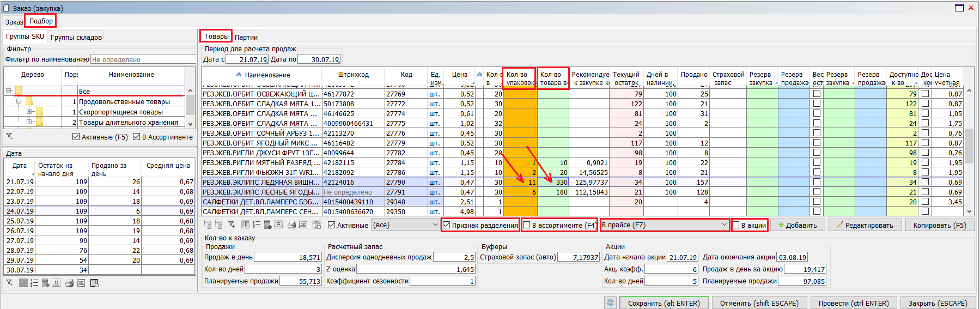Open table settings icon in products toolbar
Image resolution: width=980 pixels, height=309 pixels.
pos(316,225)
